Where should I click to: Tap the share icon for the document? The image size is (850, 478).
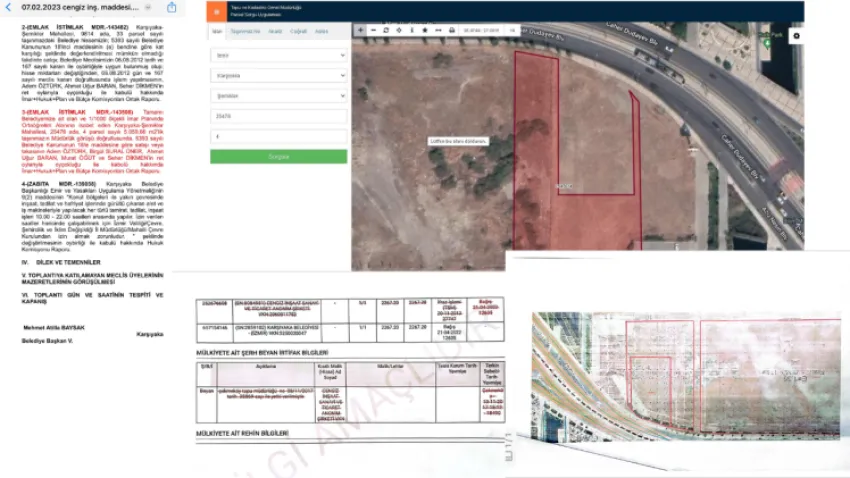click(x=171, y=7)
